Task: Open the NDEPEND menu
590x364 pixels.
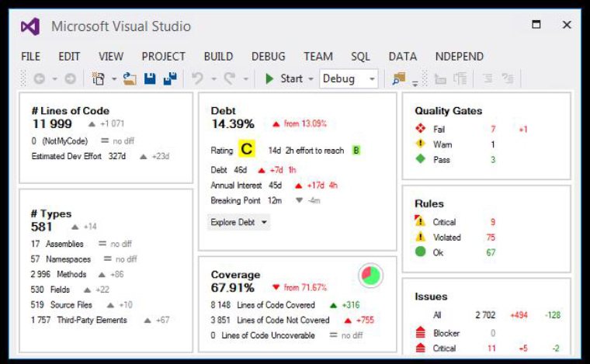Action: [460, 57]
